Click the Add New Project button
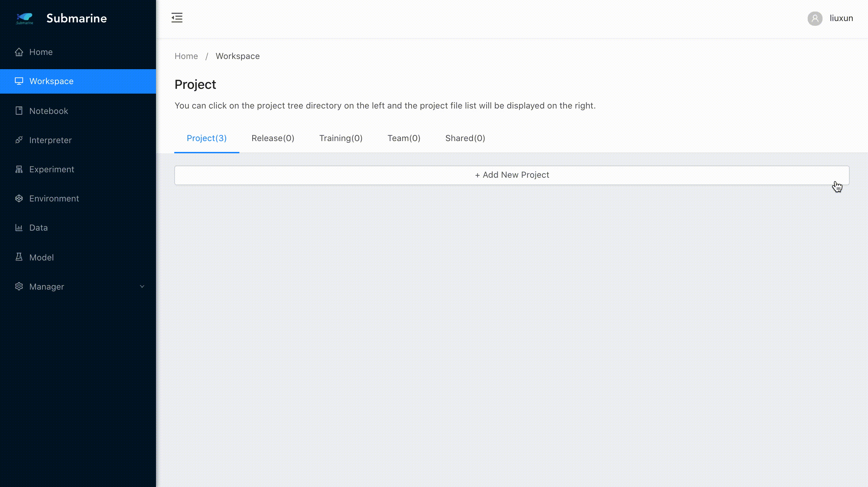This screenshot has height=487, width=868. tap(512, 175)
